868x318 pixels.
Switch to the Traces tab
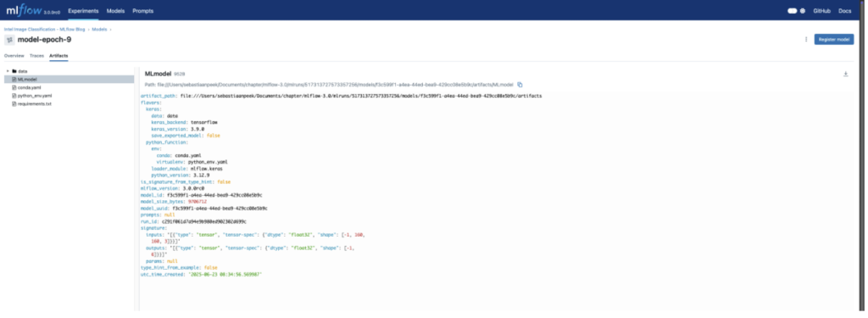point(36,56)
